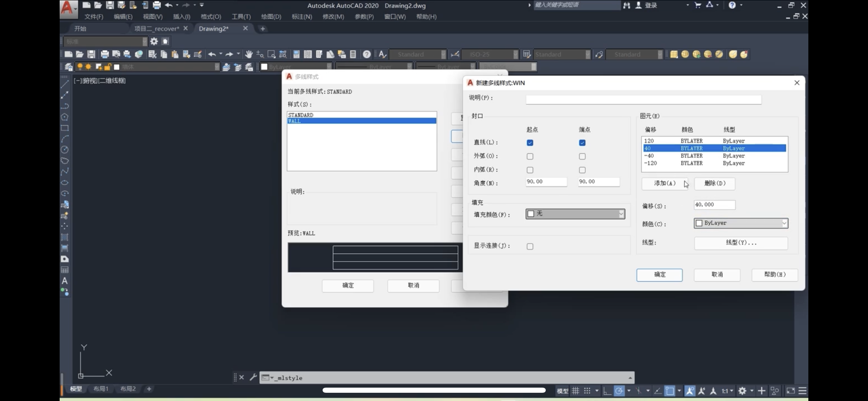The height and width of the screenshot is (401, 868).
Task: Enable the outer arc end-point checkbox
Action: pos(582,156)
